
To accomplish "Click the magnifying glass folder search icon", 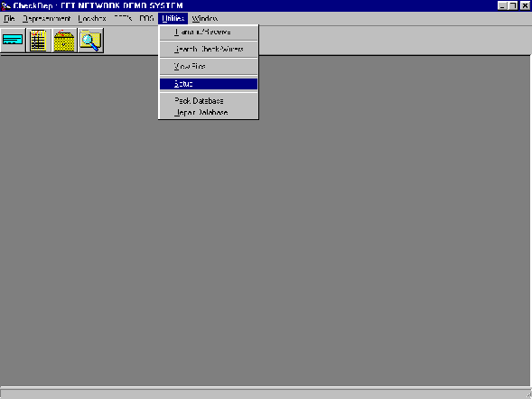I will 90,41.
